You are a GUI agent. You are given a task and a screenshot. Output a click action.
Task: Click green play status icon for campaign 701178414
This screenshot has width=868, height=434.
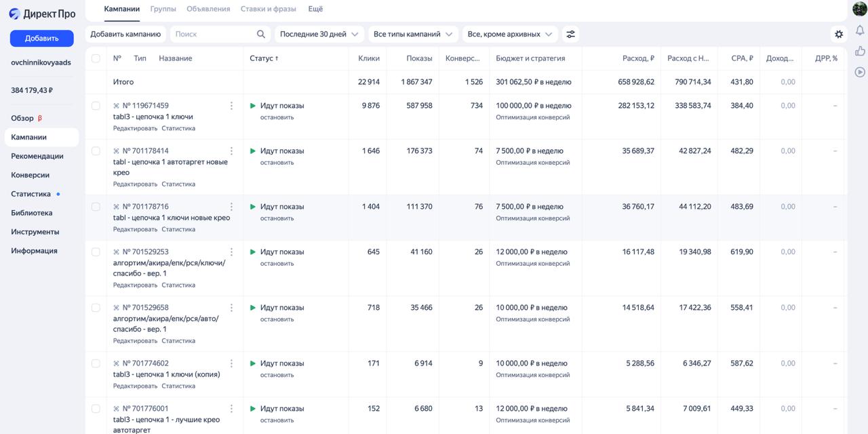click(x=253, y=151)
